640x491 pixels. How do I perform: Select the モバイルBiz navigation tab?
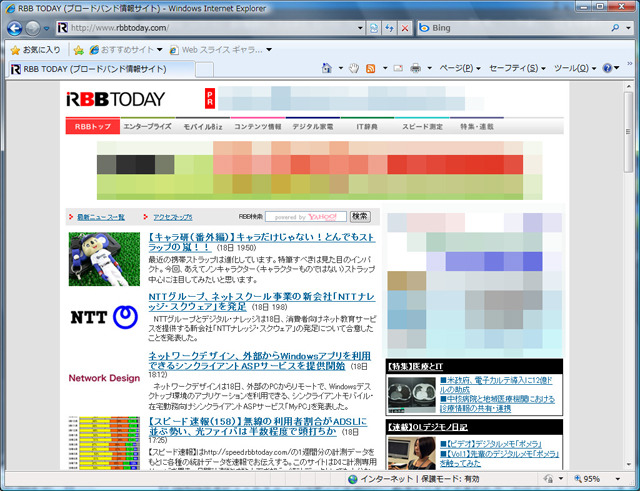203,127
